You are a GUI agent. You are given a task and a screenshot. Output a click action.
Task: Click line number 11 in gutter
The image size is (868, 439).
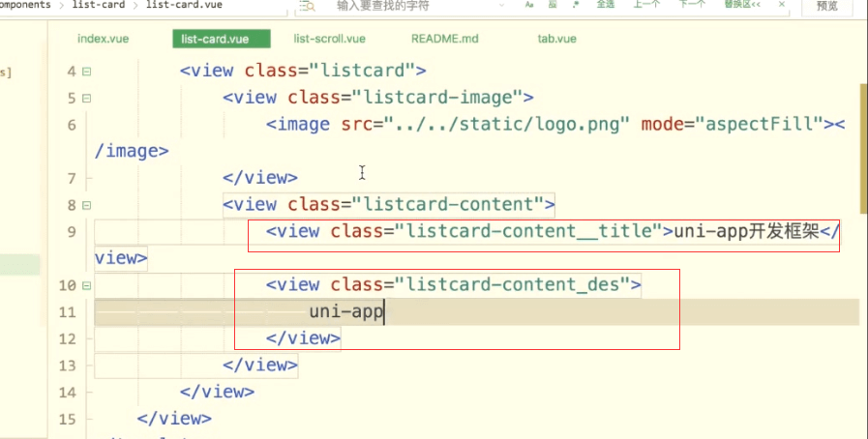coord(67,312)
